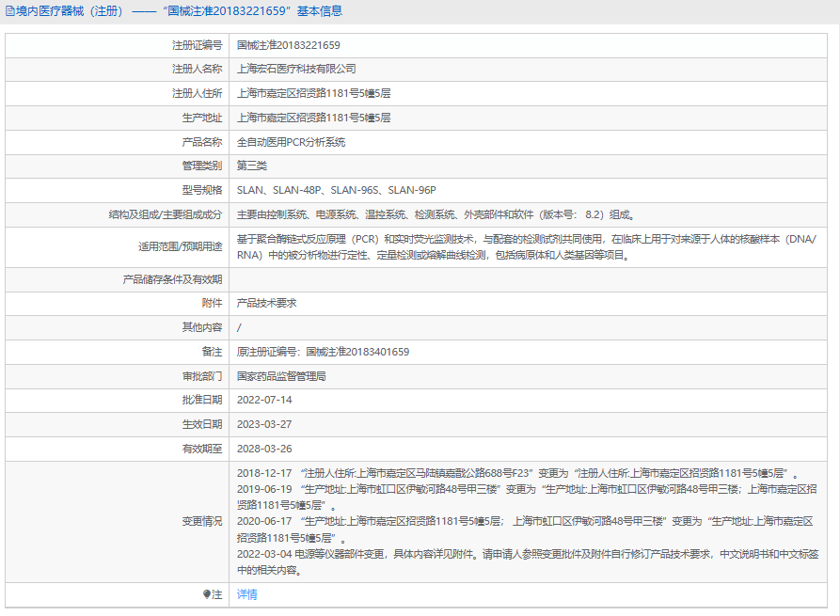Screen dimensions: 840x616
Task: Click the 产品名称 row label
Action: (x=202, y=142)
